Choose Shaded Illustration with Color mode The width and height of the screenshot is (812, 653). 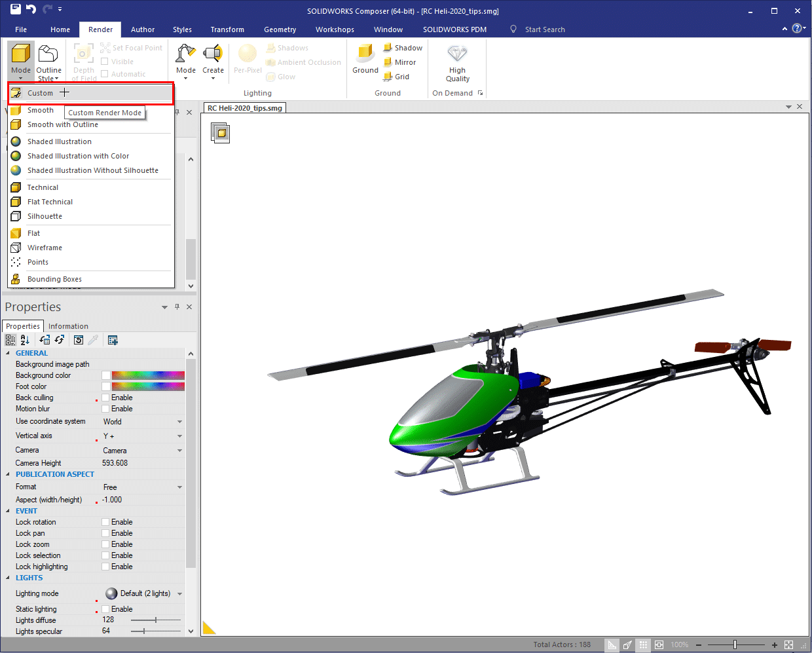78,156
